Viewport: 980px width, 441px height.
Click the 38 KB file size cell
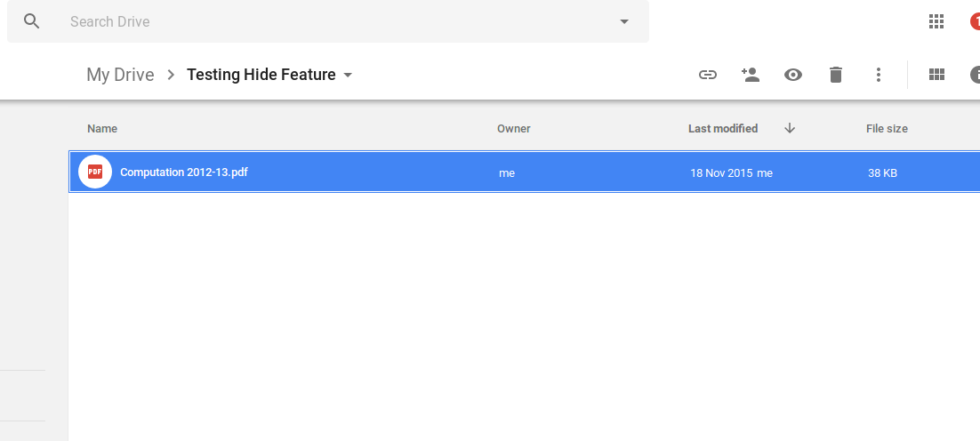882,173
